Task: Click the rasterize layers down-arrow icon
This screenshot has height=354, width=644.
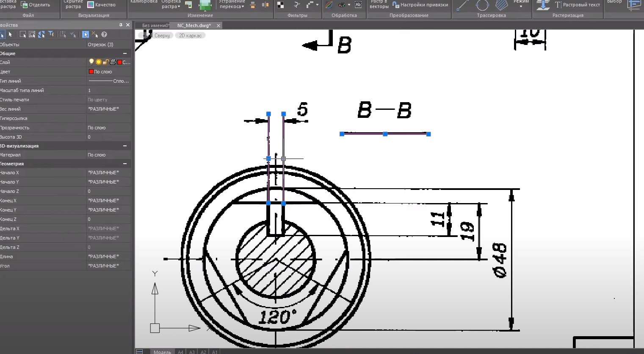Action: [x=543, y=5]
